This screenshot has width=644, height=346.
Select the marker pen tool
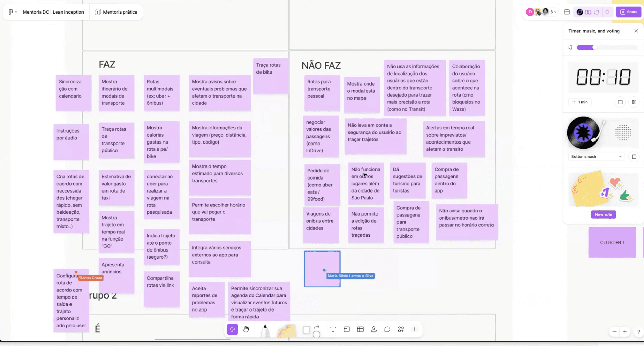pos(265,330)
